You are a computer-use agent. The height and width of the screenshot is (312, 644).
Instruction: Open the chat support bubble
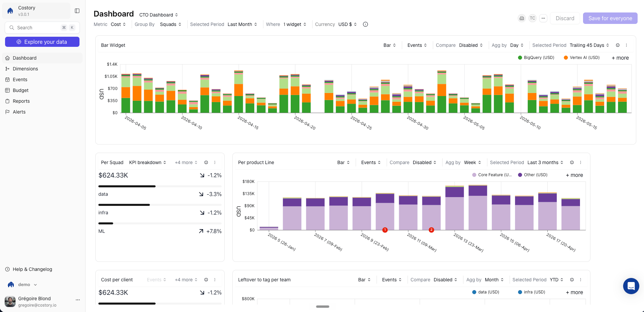[x=631, y=286]
